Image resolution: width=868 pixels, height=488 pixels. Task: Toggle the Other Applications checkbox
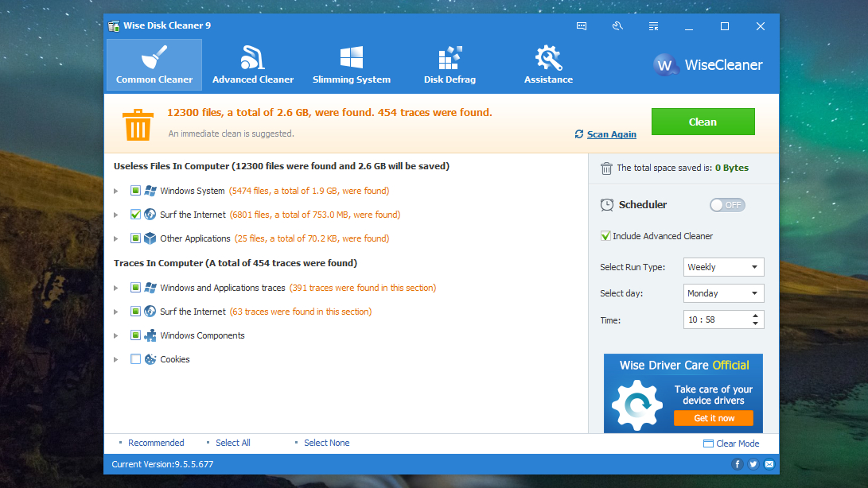pyautogui.click(x=135, y=238)
